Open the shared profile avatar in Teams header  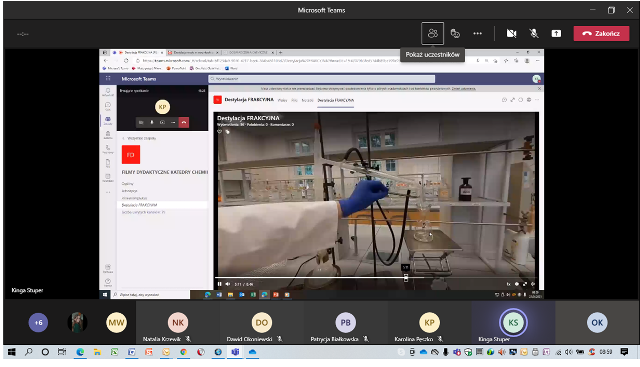tap(536, 79)
